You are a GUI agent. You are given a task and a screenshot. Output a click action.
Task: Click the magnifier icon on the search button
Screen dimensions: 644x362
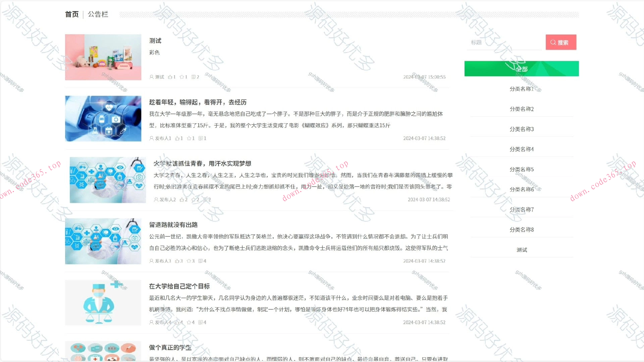point(553,42)
